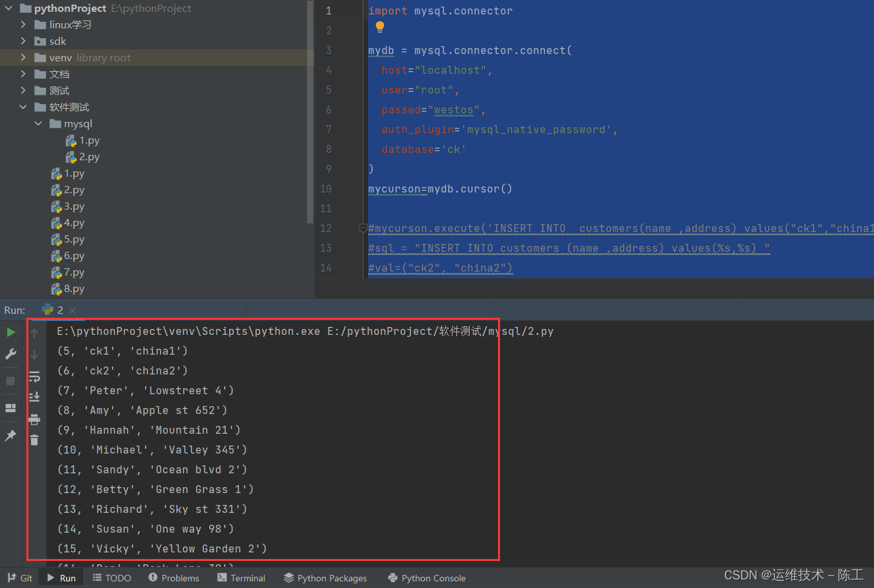
Task: Collapse the pythonProject root folder
Action: [9, 9]
